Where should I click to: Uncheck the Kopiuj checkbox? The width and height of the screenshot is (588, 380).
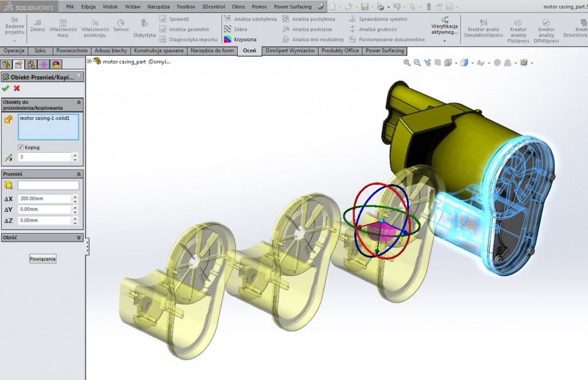(21, 147)
